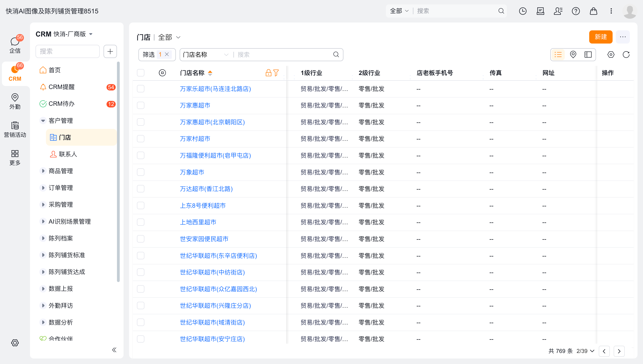
Task: Open the 门店名称 search field dropdown
Action: coord(205,55)
